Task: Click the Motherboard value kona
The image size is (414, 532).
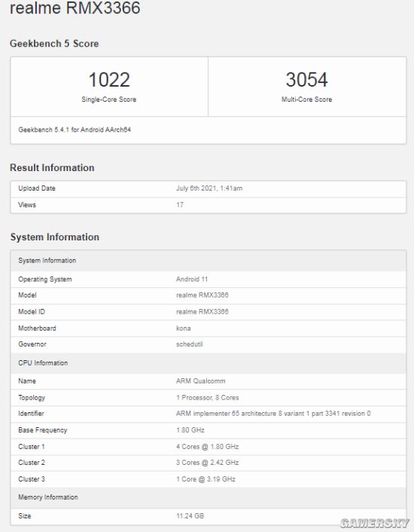Action: coord(183,329)
